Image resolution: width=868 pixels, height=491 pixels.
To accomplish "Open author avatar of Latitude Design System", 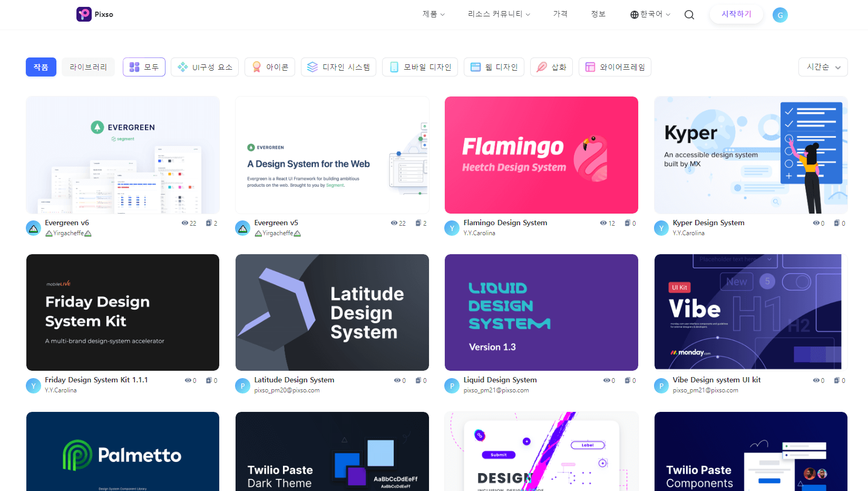I will coord(242,386).
